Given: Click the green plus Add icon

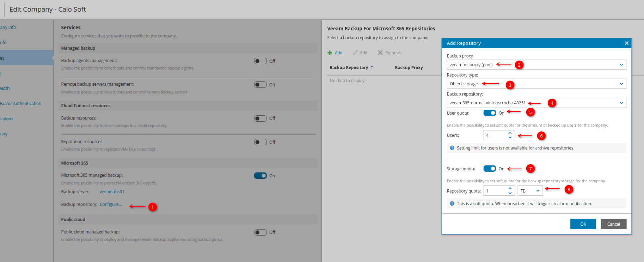Looking at the screenshot, I should (330, 53).
